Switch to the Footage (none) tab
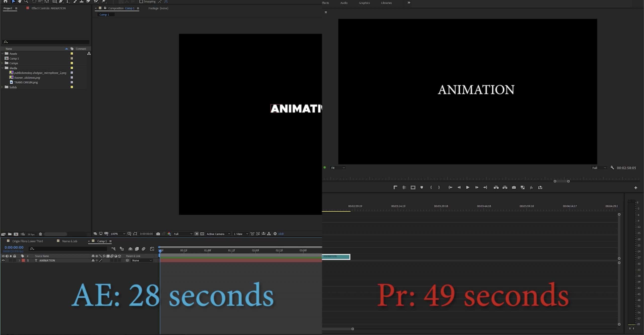This screenshot has width=644, height=335. [158, 8]
